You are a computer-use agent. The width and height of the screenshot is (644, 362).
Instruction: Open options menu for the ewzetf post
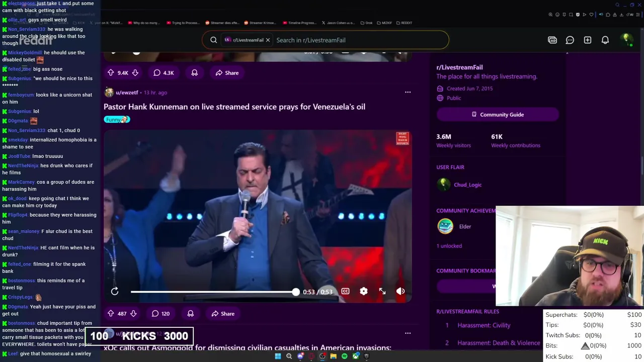(x=408, y=93)
